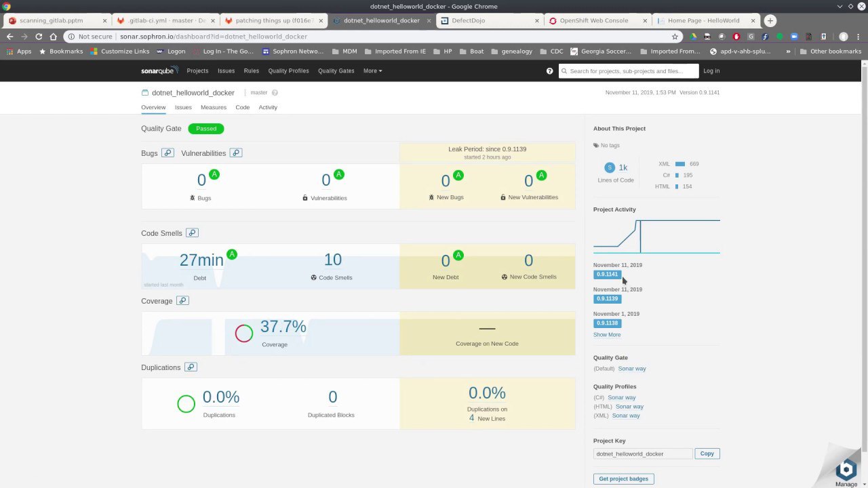Open the HP bookmarks folder
868x488 pixels.
pos(442,52)
